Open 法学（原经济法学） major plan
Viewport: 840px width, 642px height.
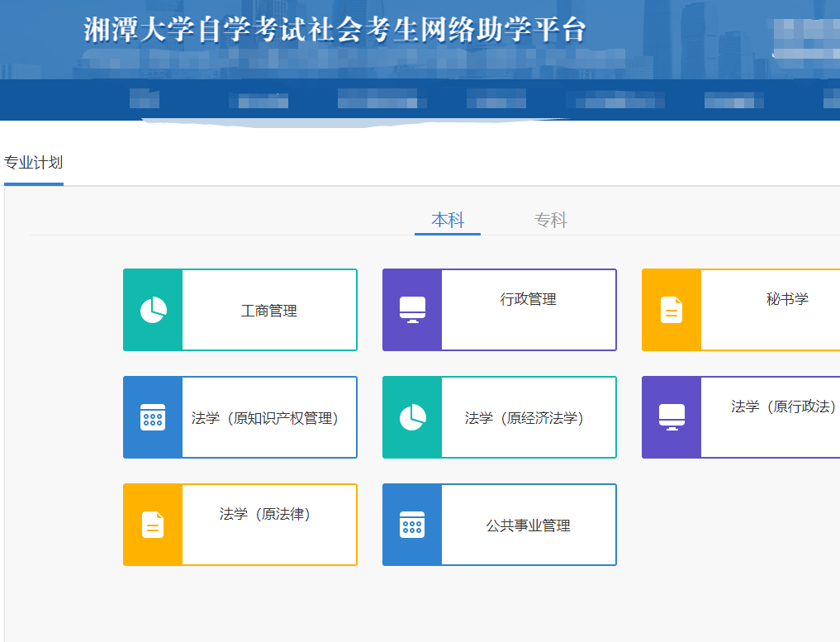coord(499,417)
